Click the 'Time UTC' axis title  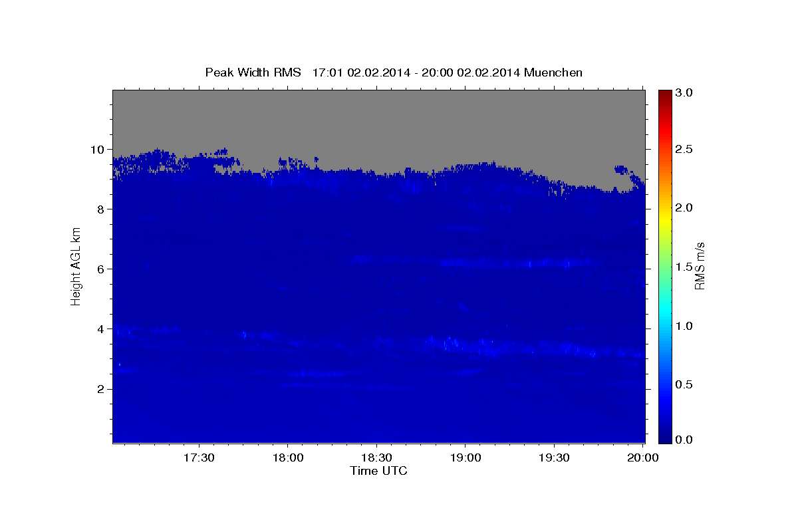coord(378,471)
